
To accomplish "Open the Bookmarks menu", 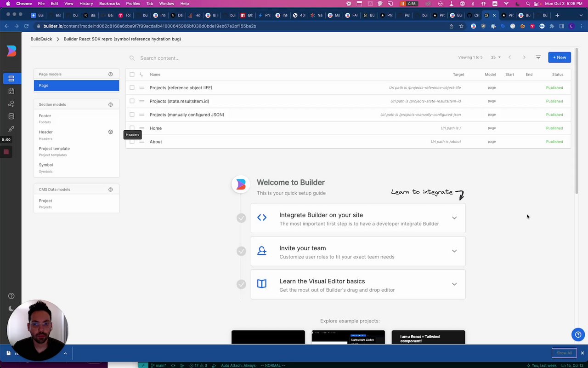I will coord(109,4).
